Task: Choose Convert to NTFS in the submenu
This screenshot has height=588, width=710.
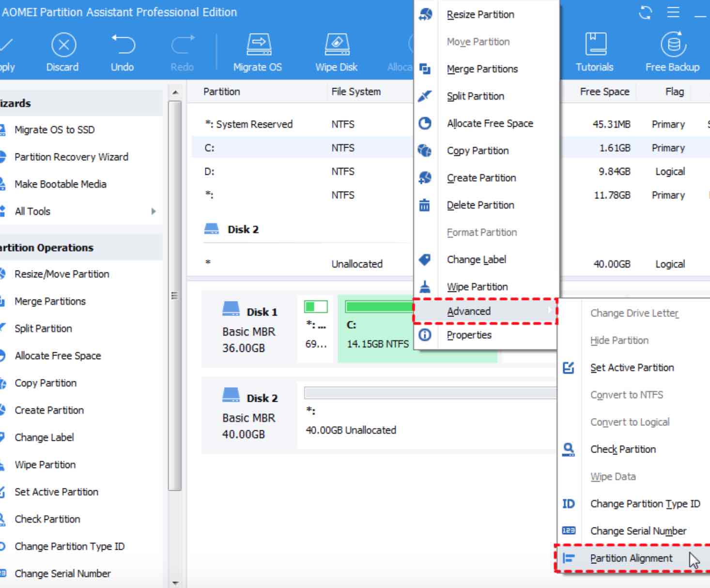Action: [627, 395]
